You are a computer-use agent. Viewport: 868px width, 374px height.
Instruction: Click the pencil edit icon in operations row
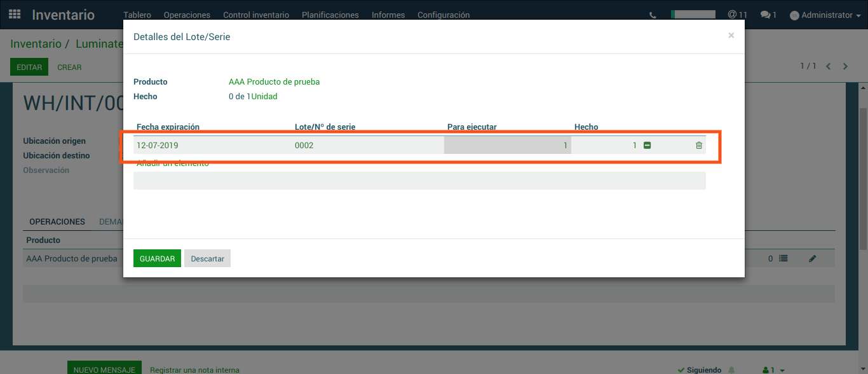812,259
